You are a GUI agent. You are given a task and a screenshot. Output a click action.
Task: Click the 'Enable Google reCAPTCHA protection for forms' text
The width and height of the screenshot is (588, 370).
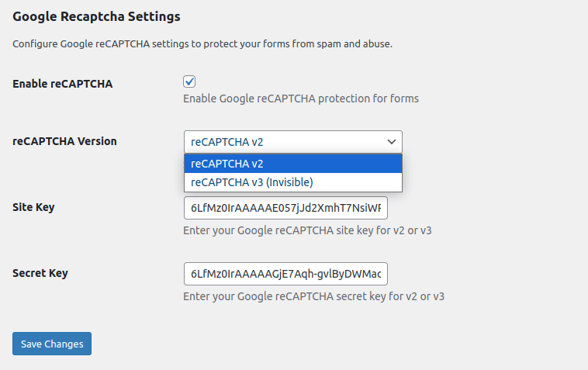(x=301, y=99)
